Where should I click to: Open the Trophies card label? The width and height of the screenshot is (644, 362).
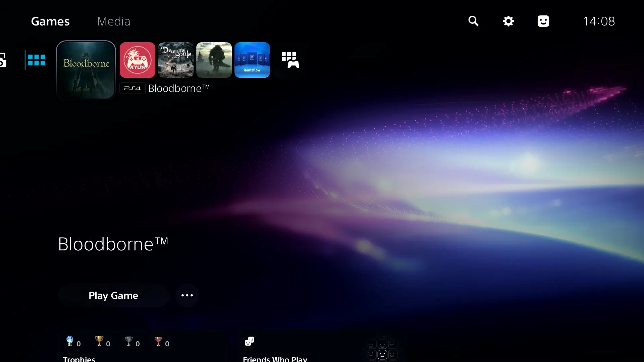pos(79,359)
